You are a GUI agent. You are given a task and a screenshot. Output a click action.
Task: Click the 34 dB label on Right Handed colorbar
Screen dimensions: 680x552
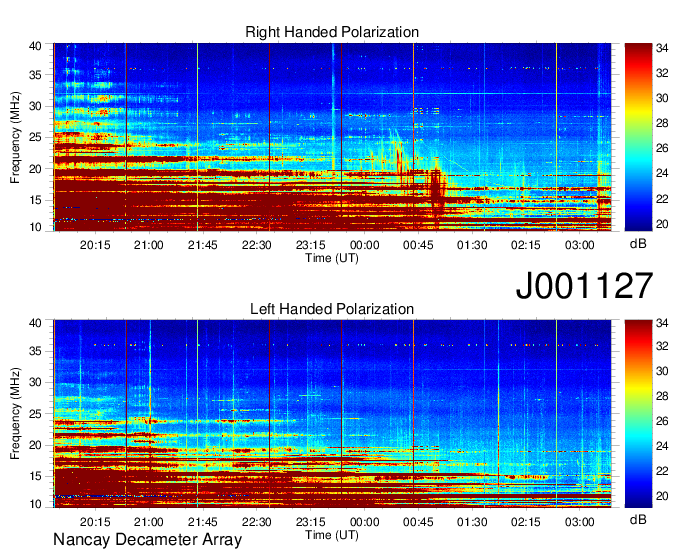(x=662, y=48)
